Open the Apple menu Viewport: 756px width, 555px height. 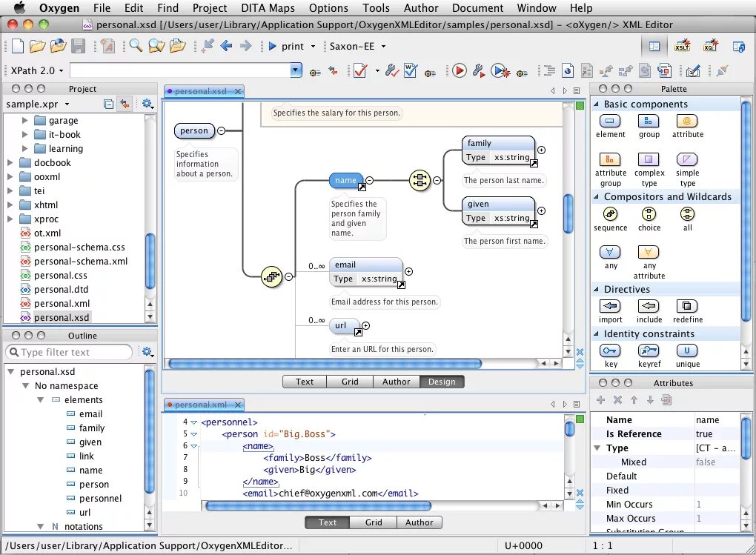tap(19, 7)
